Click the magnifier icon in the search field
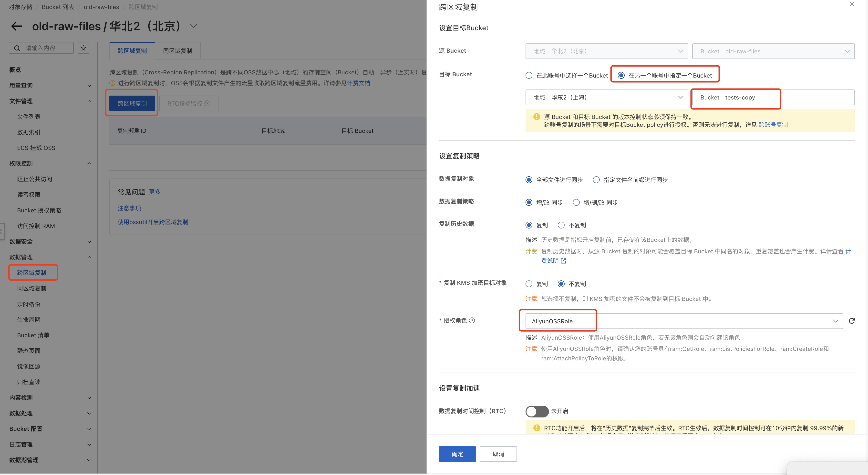This screenshot has width=868, height=475. [x=17, y=48]
